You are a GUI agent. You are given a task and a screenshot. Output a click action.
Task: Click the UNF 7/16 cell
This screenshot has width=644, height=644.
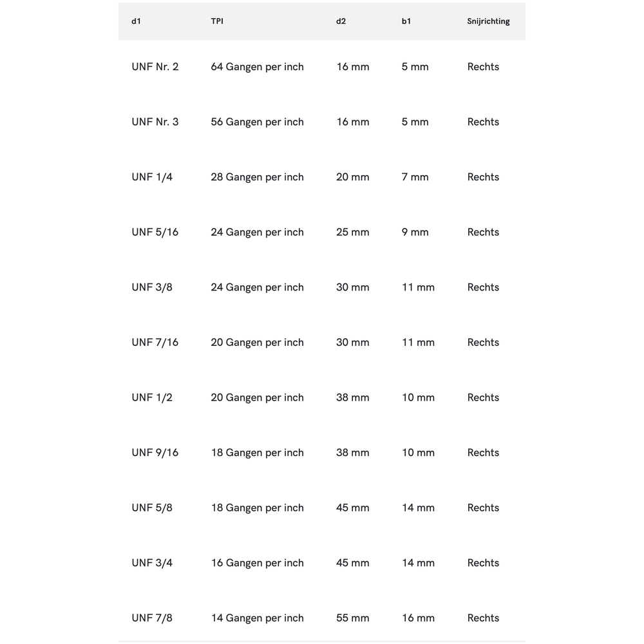pos(155,343)
